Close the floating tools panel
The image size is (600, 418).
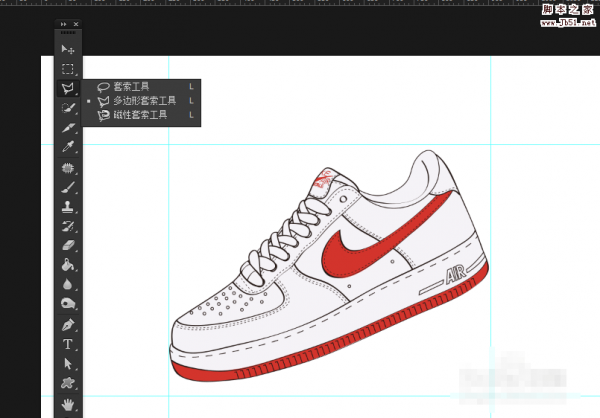(77, 23)
